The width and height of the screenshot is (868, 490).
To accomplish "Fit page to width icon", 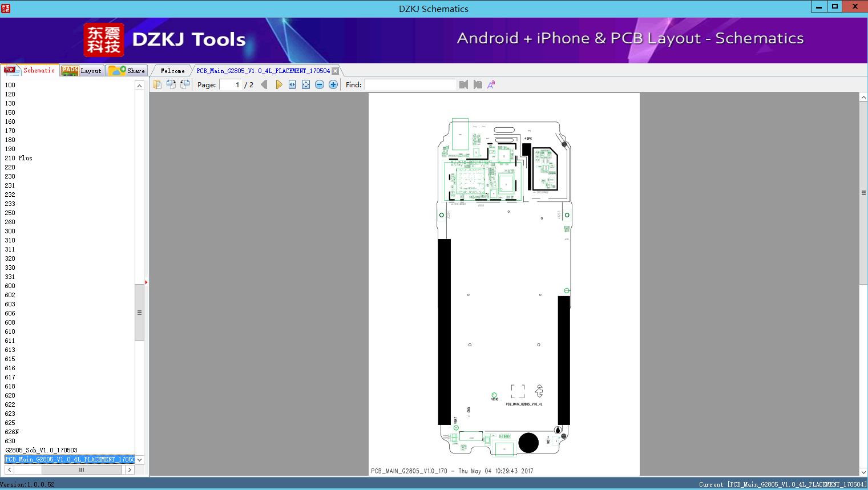I will [292, 84].
